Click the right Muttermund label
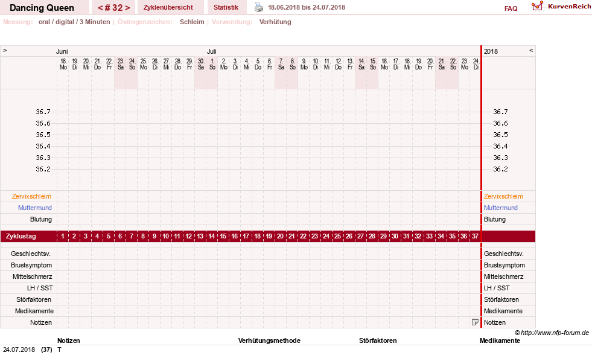This screenshot has width=592, height=364. (x=501, y=208)
